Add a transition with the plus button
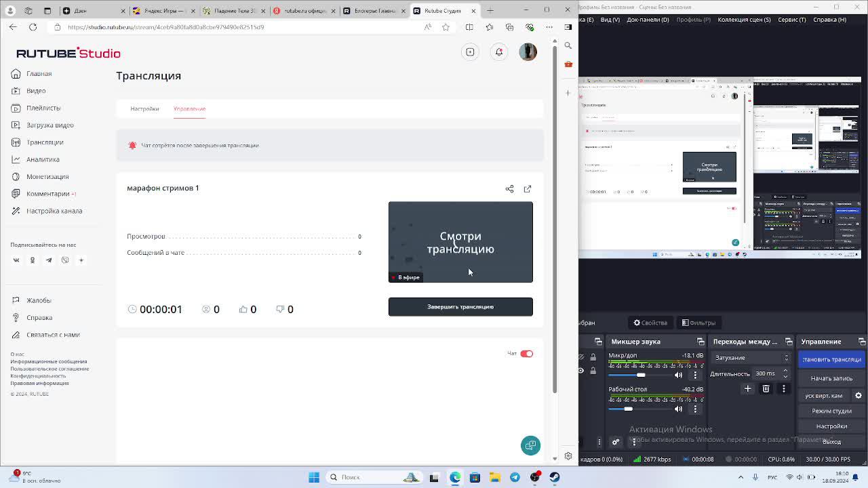The width and height of the screenshot is (868, 488). coord(748,389)
